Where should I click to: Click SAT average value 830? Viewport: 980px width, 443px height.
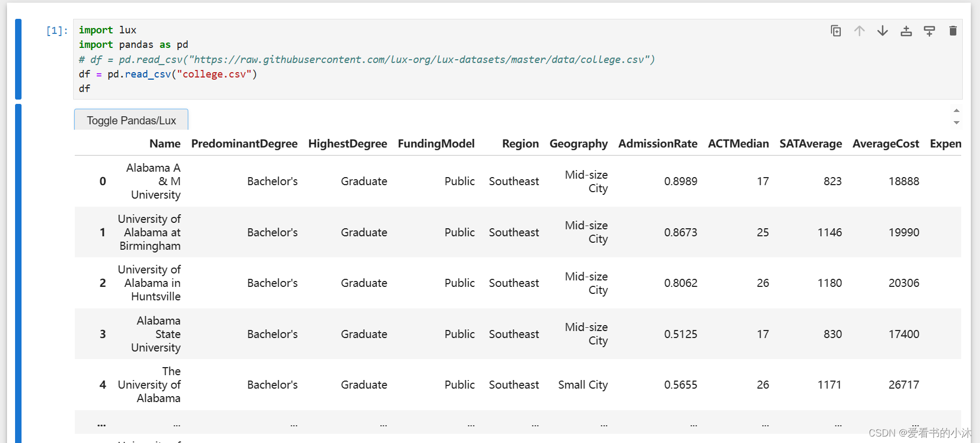(833, 334)
